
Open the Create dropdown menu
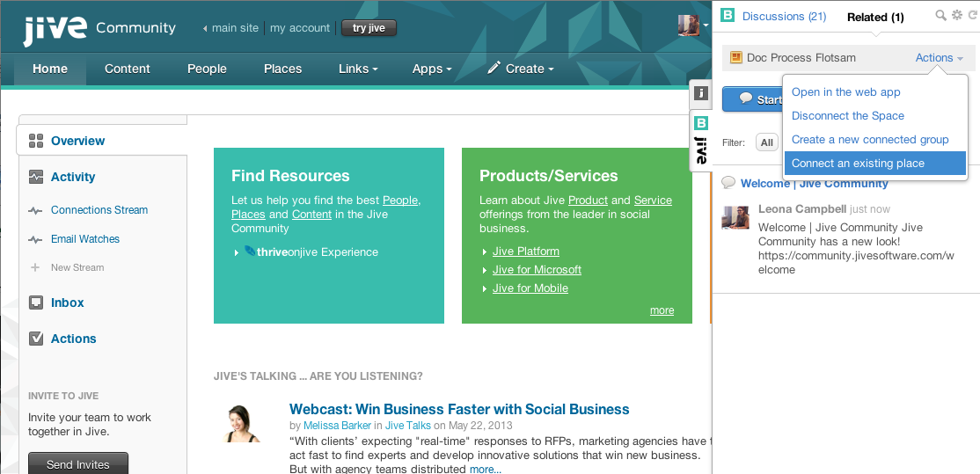coord(521,69)
